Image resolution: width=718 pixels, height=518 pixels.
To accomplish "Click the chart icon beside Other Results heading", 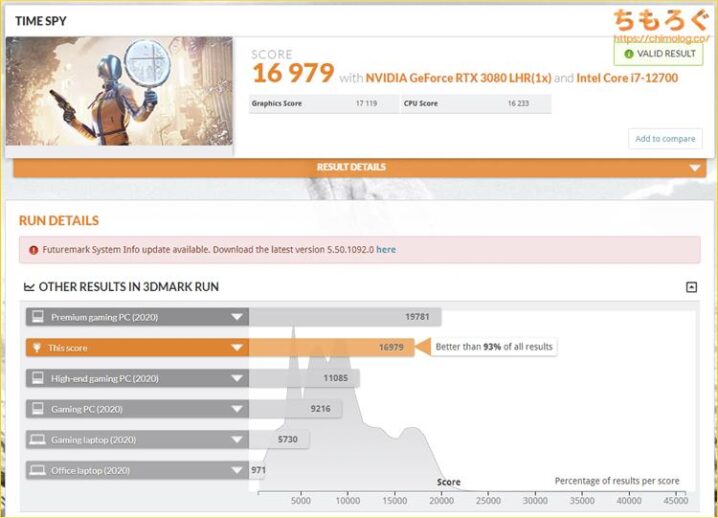I will [29, 287].
